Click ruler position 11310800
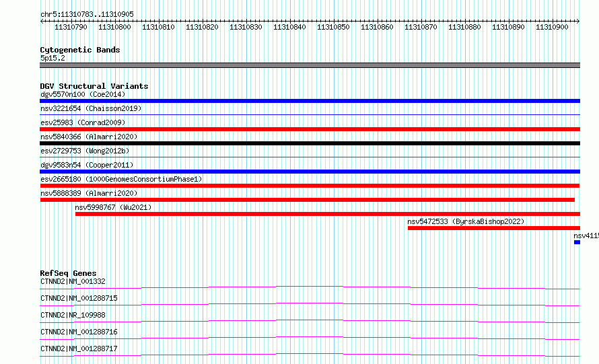 point(114,27)
